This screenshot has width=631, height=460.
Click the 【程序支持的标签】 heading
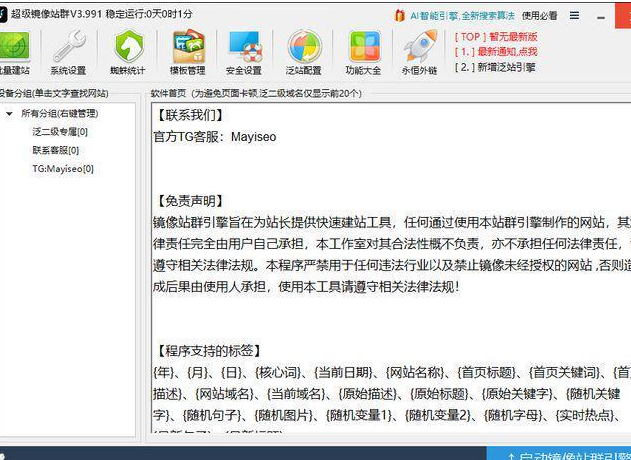[208, 351]
